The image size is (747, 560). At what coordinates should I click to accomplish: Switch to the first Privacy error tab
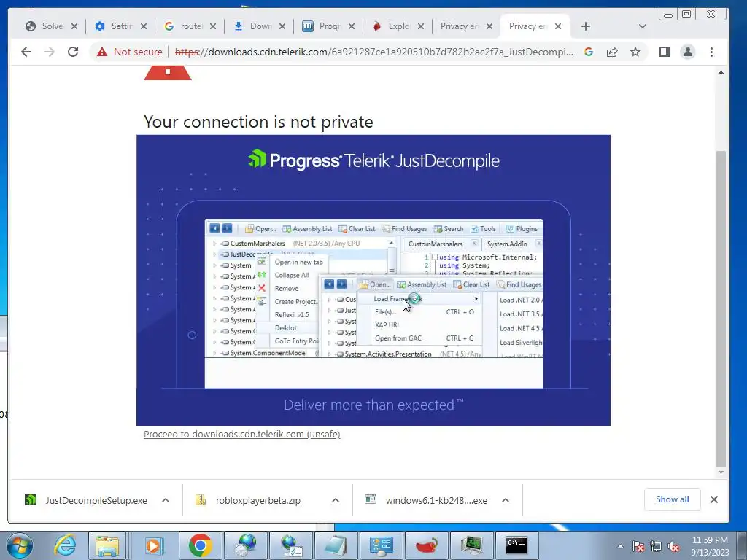[460, 26]
